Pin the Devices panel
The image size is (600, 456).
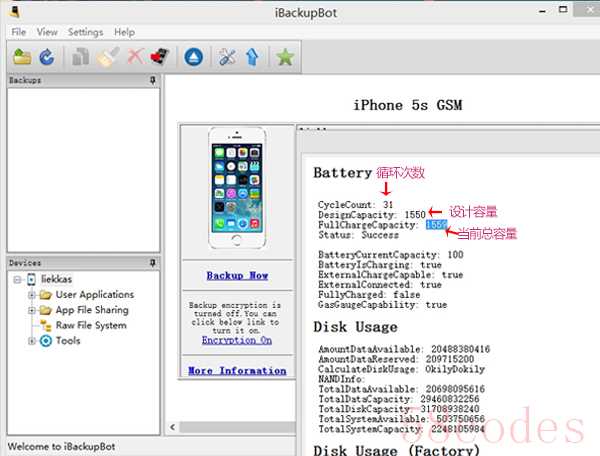[x=153, y=263]
